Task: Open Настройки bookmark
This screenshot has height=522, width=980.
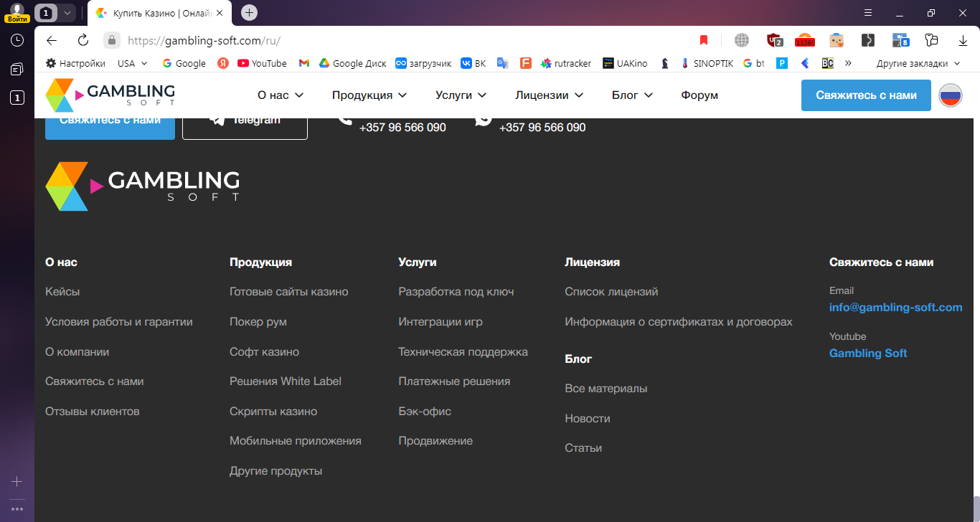Action: point(75,63)
